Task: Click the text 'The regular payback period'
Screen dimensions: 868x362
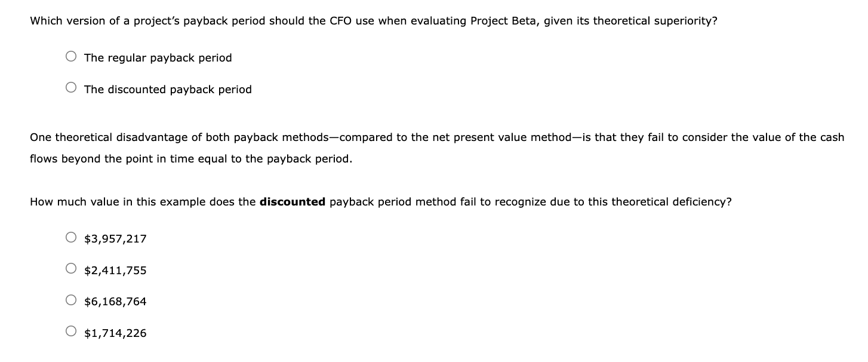Action: (x=158, y=58)
